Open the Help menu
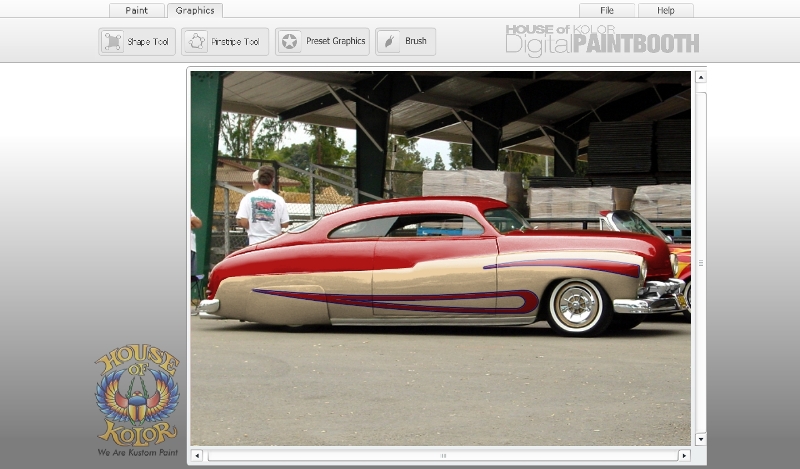The image size is (800, 469). tap(665, 10)
